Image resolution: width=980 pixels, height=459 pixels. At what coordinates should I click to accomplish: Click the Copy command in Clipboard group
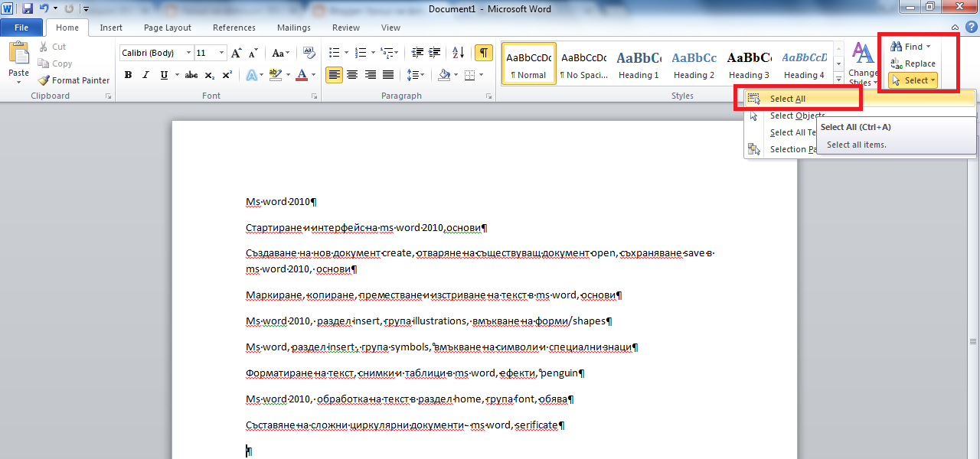point(55,63)
